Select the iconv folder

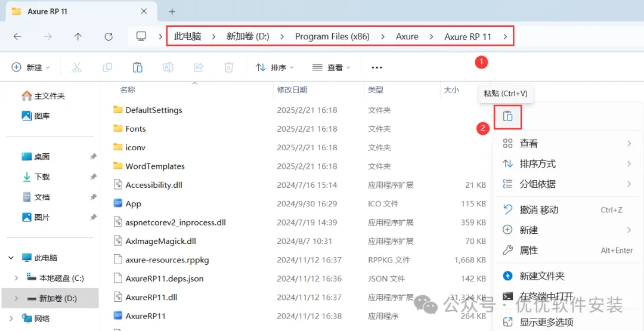[135, 147]
